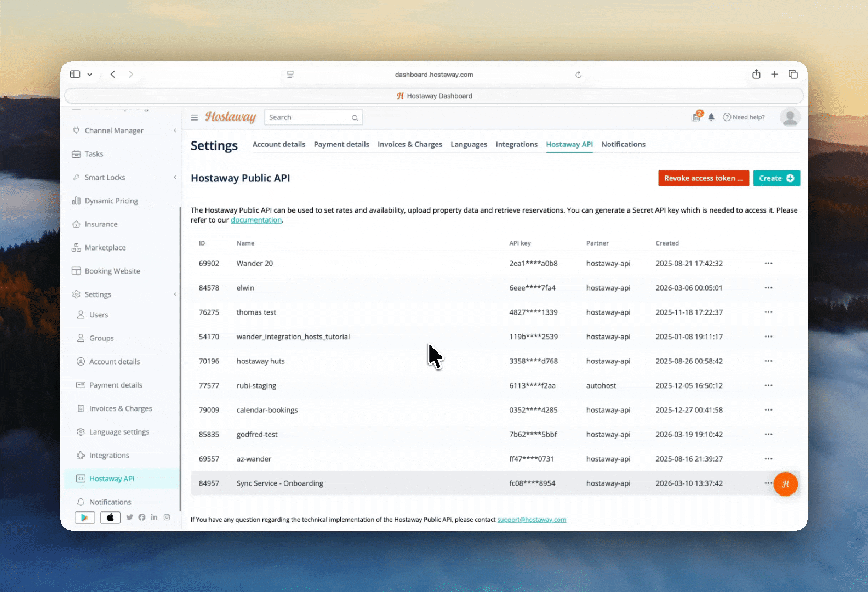Open Groups under Settings
Screen dimensions: 868x592
tap(101, 339)
